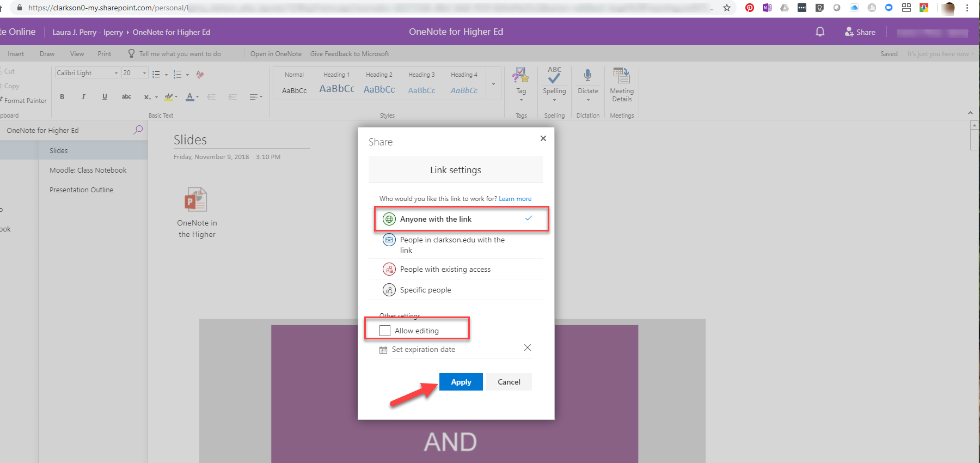Pick the font color swatch

[x=189, y=97]
